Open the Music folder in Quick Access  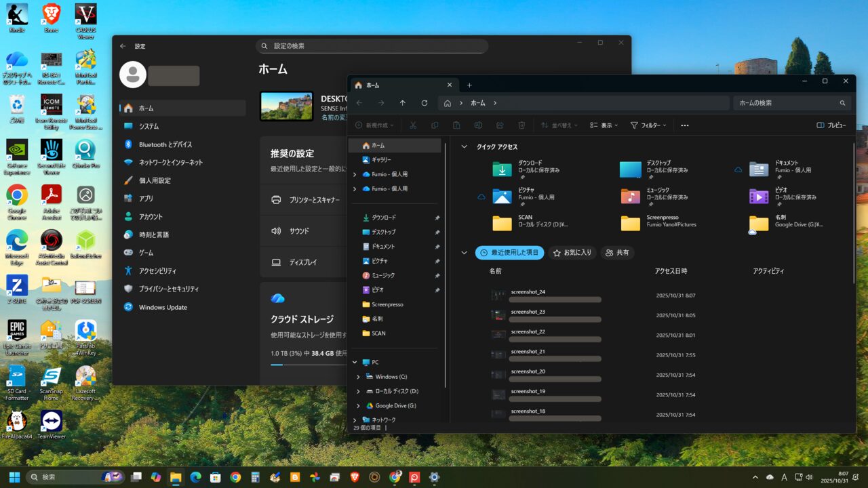click(x=631, y=196)
